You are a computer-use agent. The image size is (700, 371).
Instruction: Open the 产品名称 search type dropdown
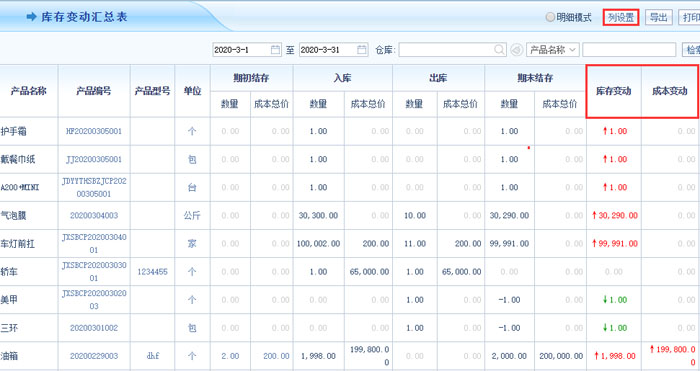pyautogui.click(x=553, y=50)
